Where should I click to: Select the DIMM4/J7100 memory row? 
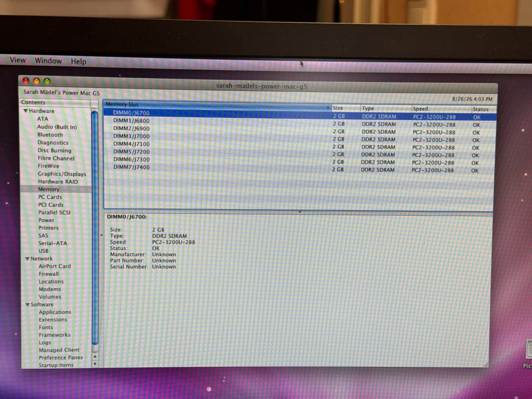point(299,146)
